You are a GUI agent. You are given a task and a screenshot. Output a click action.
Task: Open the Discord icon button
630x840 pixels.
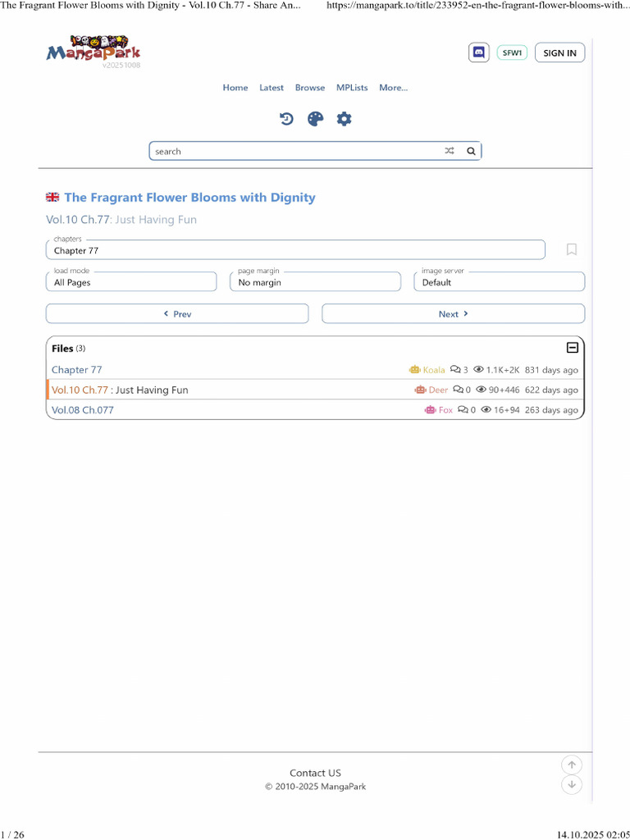tap(479, 52)
